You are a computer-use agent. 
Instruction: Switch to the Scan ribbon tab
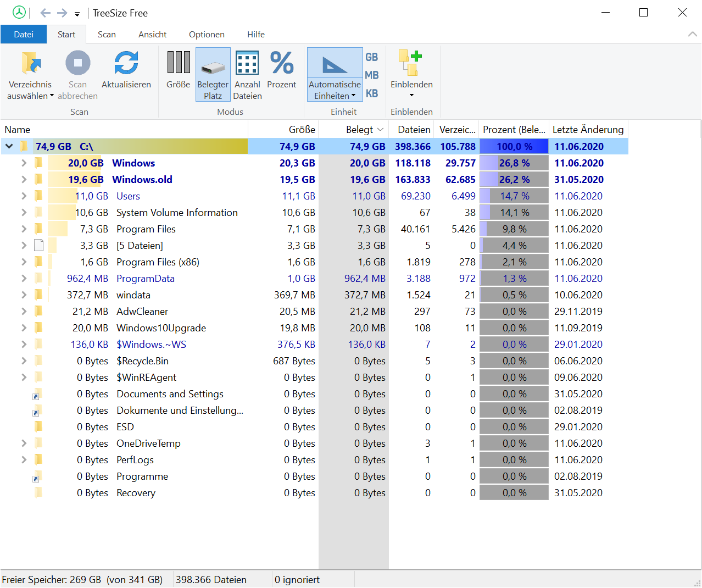[x=107, y=34]
